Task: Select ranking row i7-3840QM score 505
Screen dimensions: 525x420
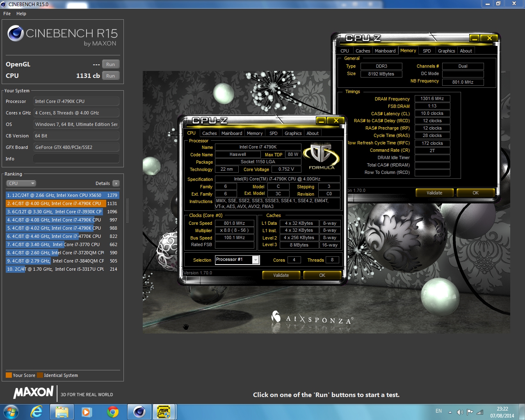Action: click(x=62, y=261)
